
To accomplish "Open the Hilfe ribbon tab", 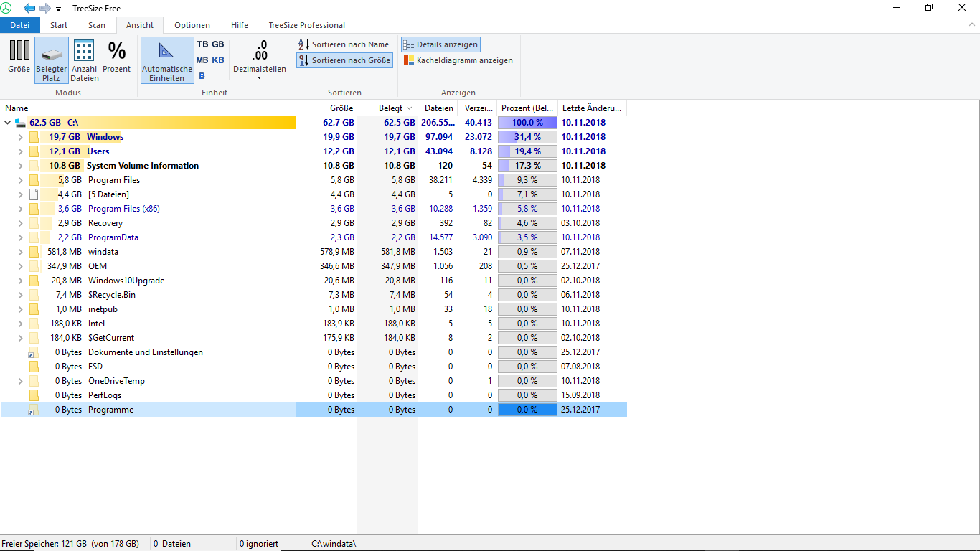I will click(x=240, y=25).
